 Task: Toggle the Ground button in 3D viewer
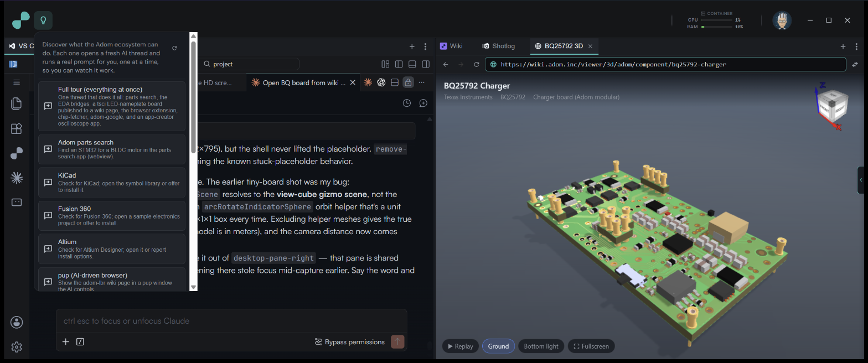click(498, 346)
